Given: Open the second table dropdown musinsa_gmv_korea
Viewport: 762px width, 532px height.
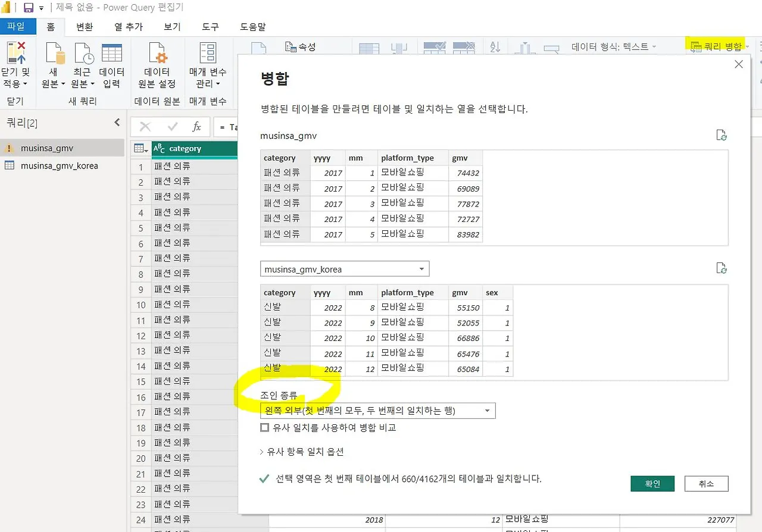Looking at the screenshot, I should point(345,269).
